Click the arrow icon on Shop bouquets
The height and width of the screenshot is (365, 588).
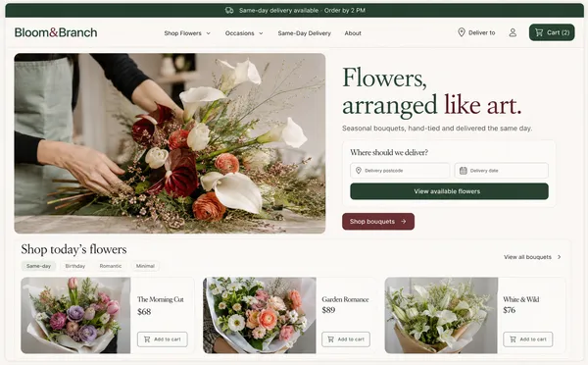(x=404, y=222)
